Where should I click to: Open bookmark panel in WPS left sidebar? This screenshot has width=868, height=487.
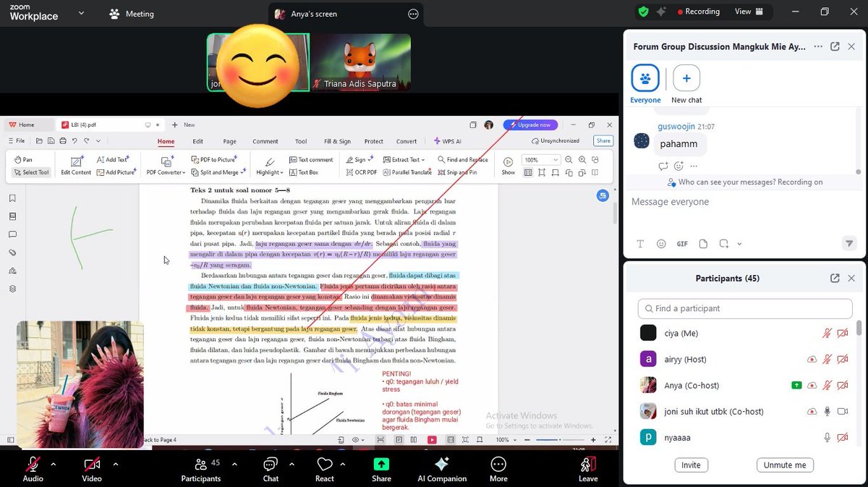click(12, 198)
